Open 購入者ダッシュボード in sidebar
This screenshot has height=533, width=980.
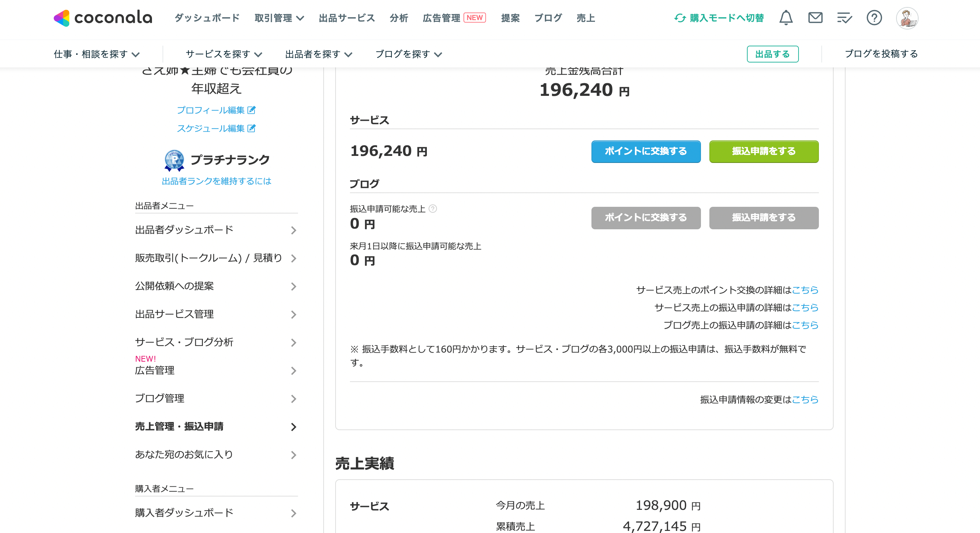pos(216,513)
